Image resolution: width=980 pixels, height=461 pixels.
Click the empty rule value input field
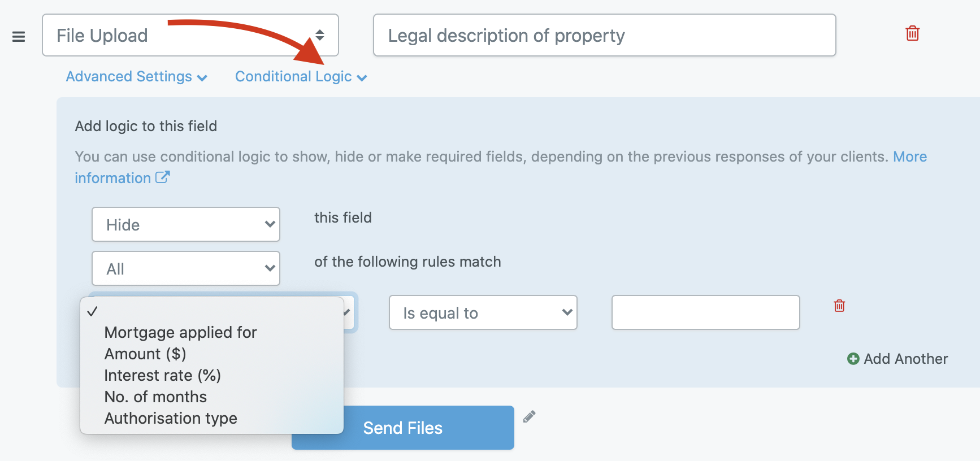pos(706,312)
